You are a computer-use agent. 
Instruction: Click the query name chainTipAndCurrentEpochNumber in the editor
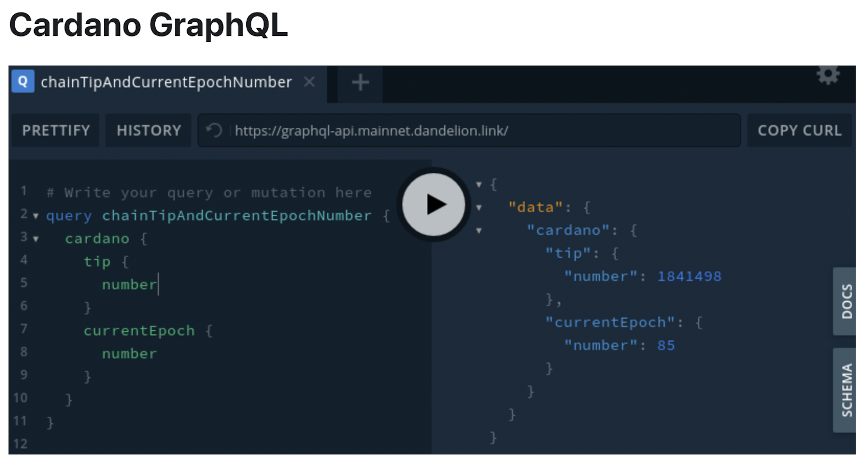coord(237,216)
